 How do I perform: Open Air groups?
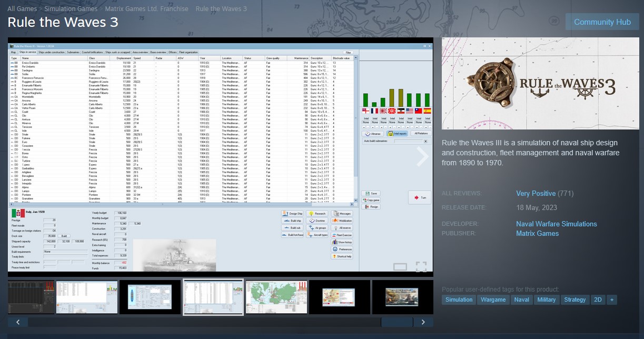coord(318,228)
